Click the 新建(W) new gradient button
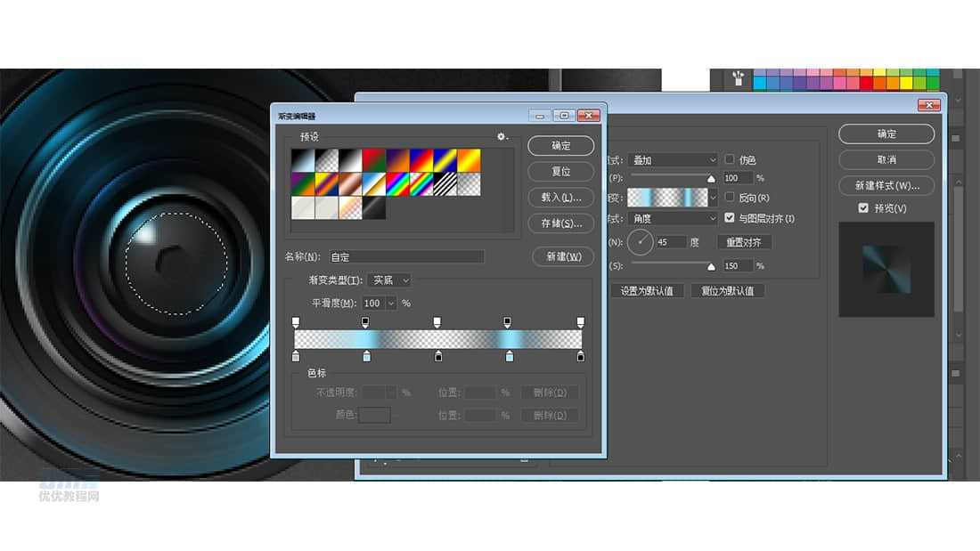 click(x=563, y=256)
